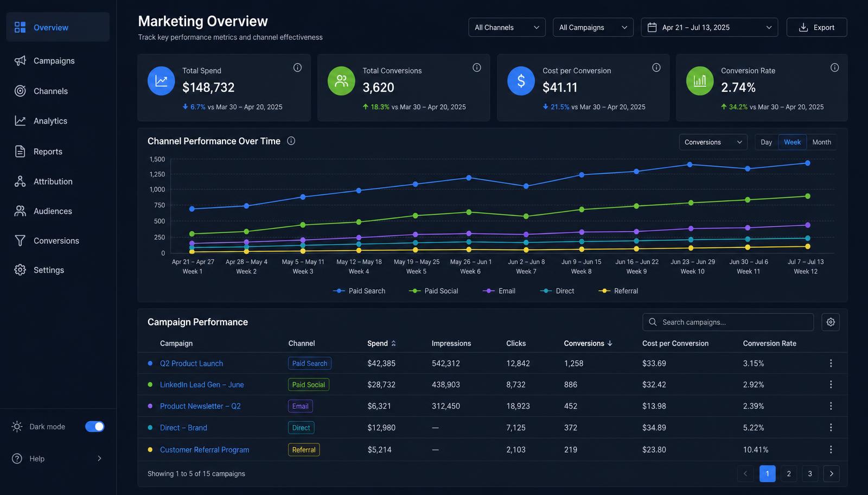Turn off the Dark mode switch

(95, 427)
